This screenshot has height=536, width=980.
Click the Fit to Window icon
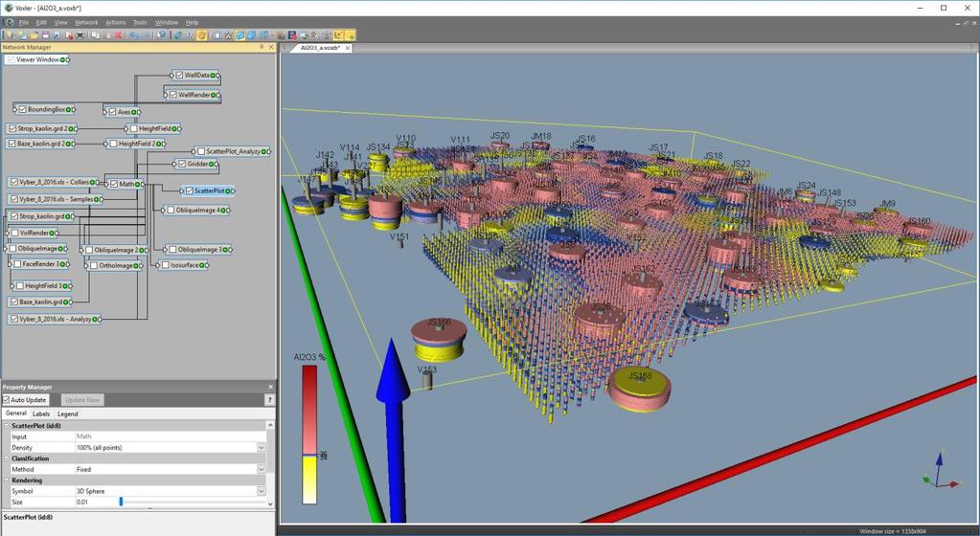click(217, 35)
